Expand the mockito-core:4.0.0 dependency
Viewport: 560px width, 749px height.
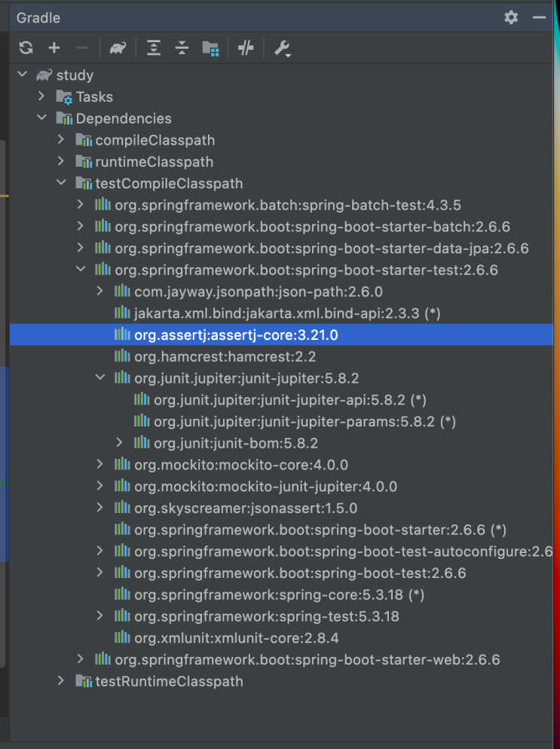(101, 465)
